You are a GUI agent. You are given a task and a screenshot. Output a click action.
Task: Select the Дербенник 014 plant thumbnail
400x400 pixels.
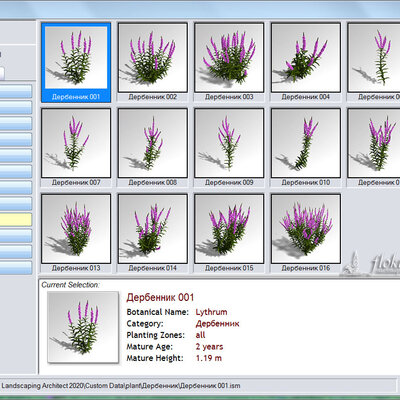pyautogui.click(x=153, y=229)
